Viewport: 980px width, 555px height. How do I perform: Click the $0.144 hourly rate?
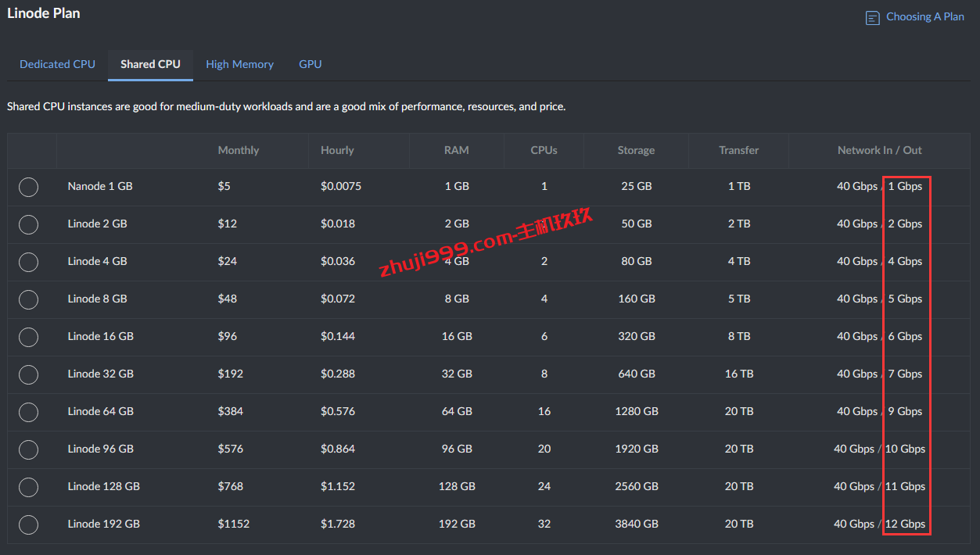click(x=338, y=336)
